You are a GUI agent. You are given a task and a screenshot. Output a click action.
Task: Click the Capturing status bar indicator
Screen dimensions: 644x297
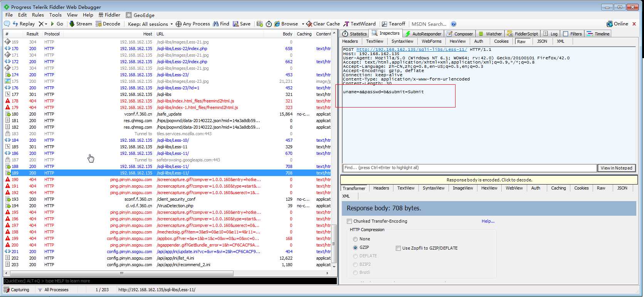[17, 290]
